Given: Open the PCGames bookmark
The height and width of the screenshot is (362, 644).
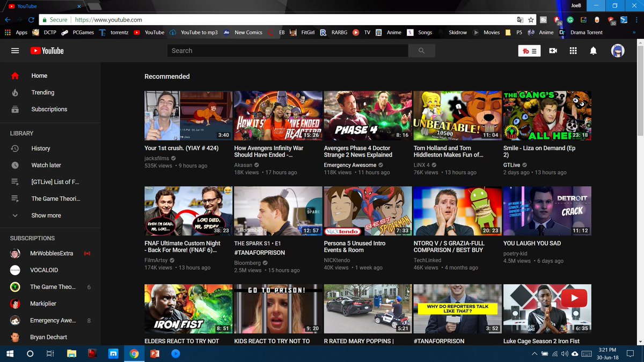Looking at the screenshot, I should (77, 32).
